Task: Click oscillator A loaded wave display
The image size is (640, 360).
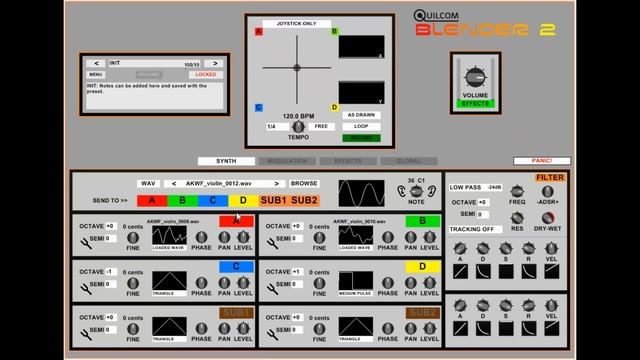Action: pos(169,236)
